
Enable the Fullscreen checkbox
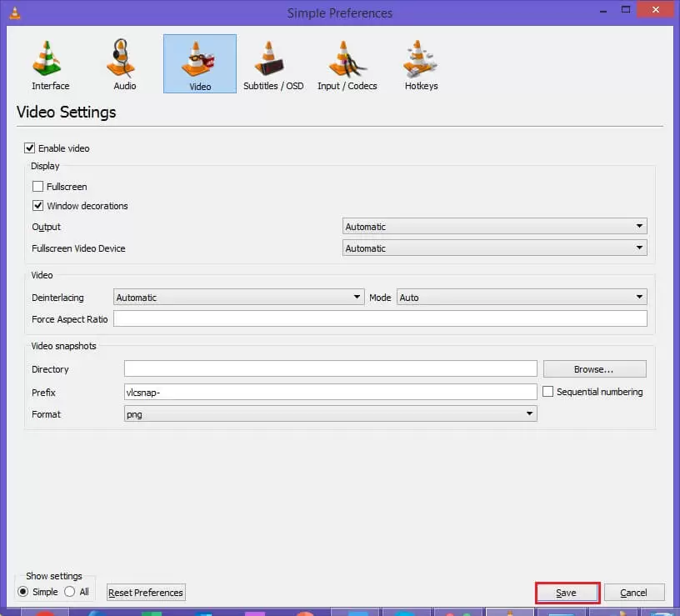point(37,187)
